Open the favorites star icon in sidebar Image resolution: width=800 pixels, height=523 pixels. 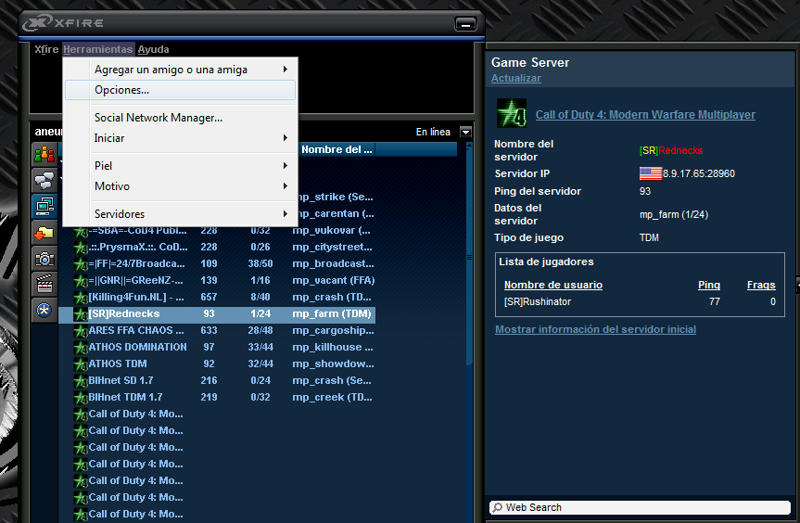44,310
